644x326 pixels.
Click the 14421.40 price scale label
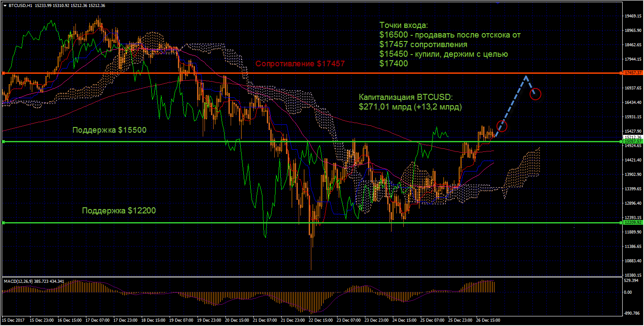633,160
